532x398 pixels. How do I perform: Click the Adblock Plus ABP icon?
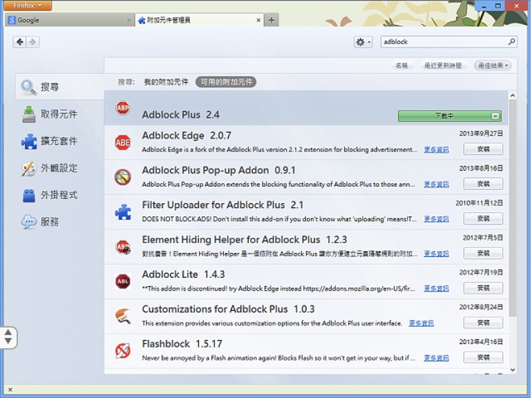click(x=122, y=108)
